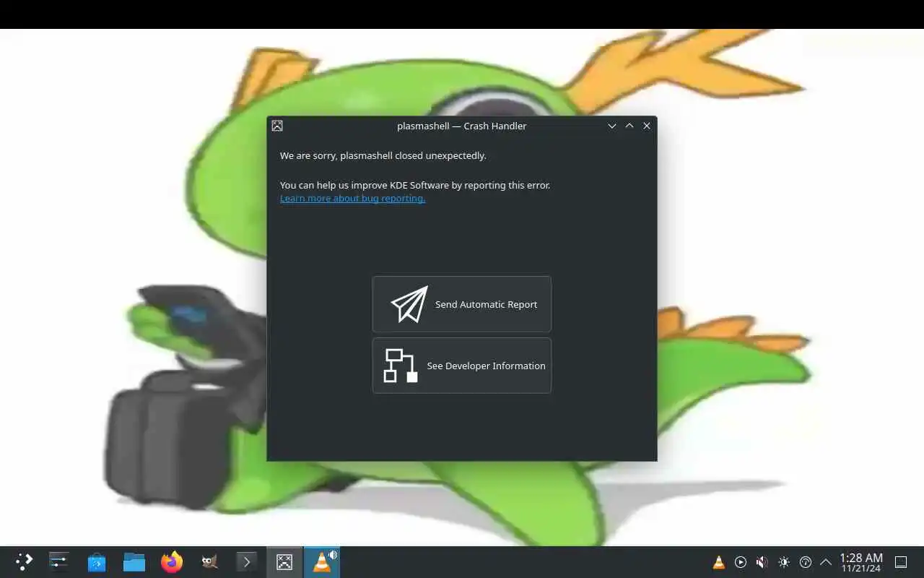Open GIMP from the taskbar
The width and height of the screenshot is (924, 578).
[209, 561]
